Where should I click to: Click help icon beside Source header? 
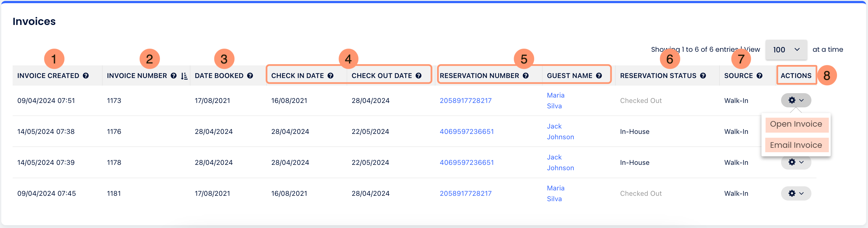[760, 76]
